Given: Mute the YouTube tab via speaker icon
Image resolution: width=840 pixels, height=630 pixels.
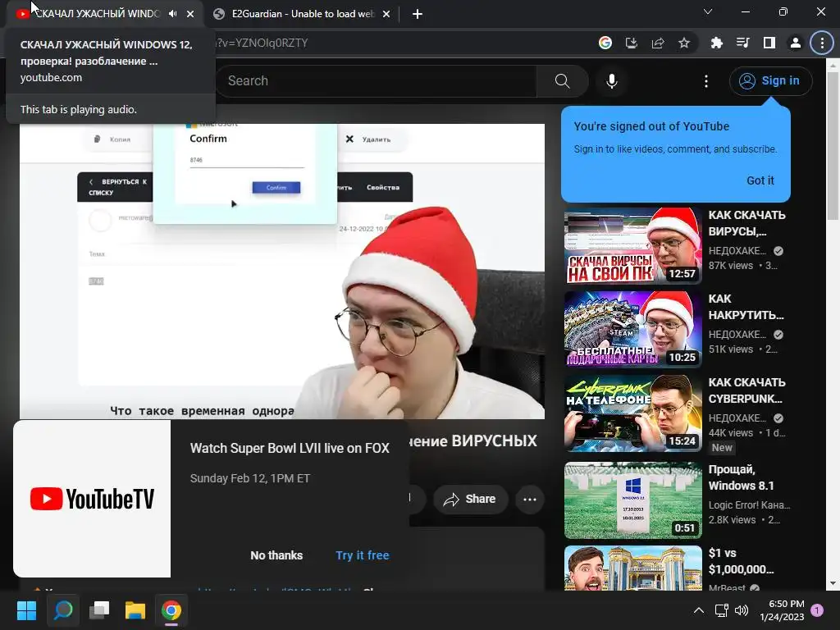Looking at the screenshot, I should point(172,14).
